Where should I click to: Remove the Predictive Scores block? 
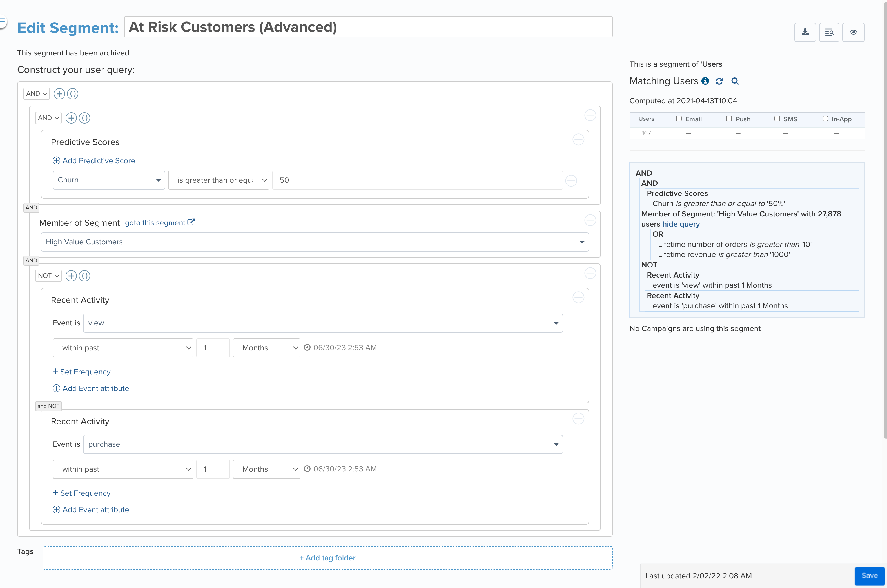pos(578,140)
